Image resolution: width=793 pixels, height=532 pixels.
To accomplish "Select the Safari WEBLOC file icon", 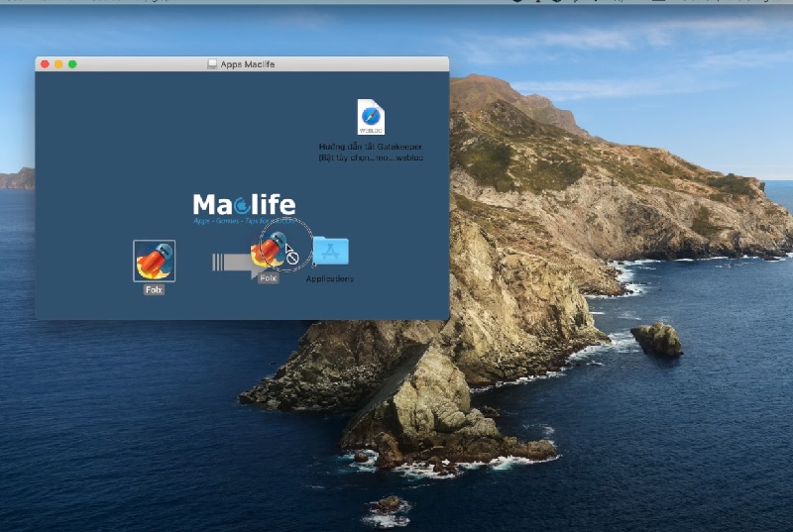I will (x=371, y=117).
